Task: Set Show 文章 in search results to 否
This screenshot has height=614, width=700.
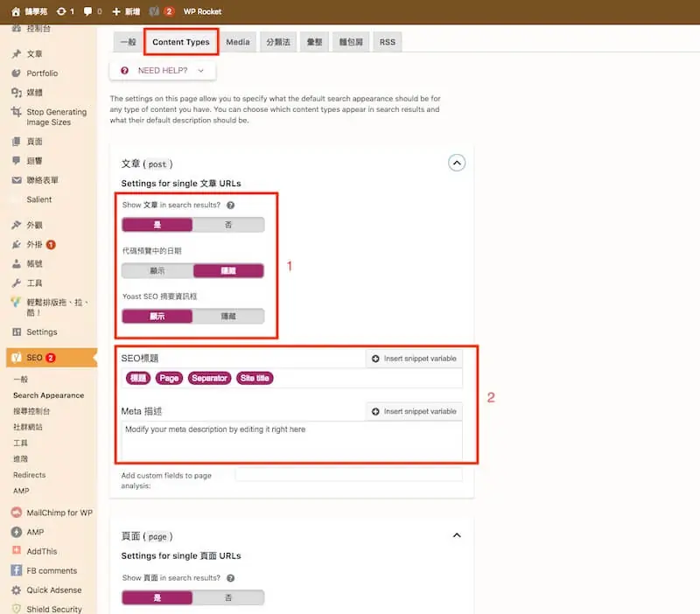Action: [228, 225]
